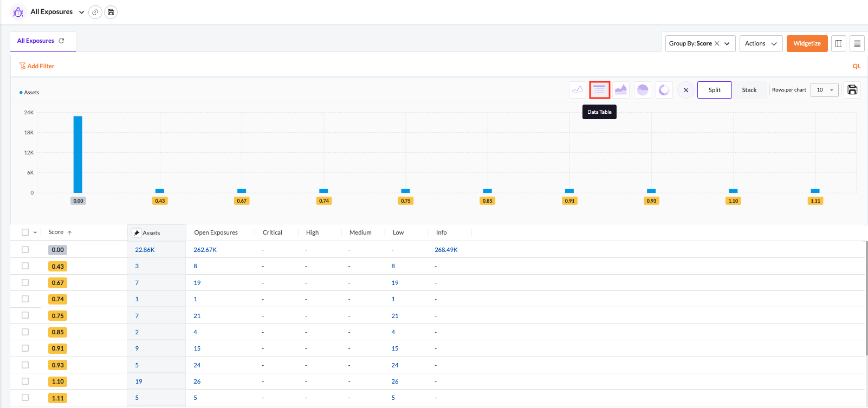Check the row with score 0.67

tap(25, 282)
